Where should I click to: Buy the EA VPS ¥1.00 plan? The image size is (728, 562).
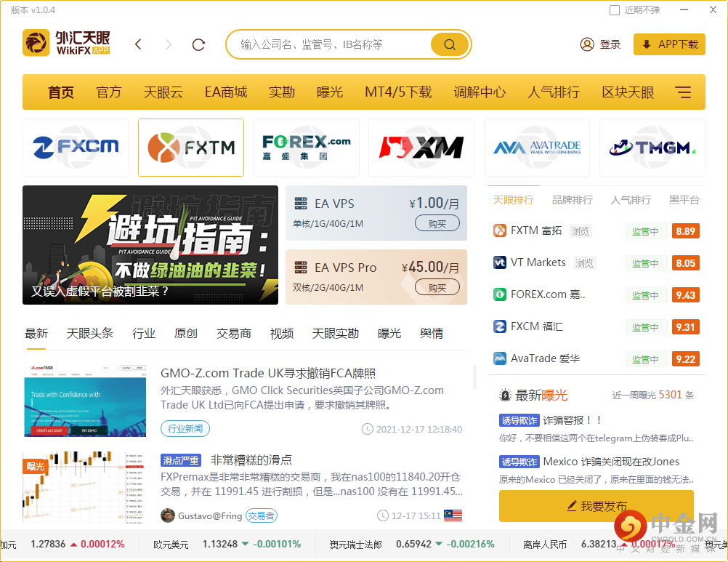pyautogui.click(x=437, y=223)
